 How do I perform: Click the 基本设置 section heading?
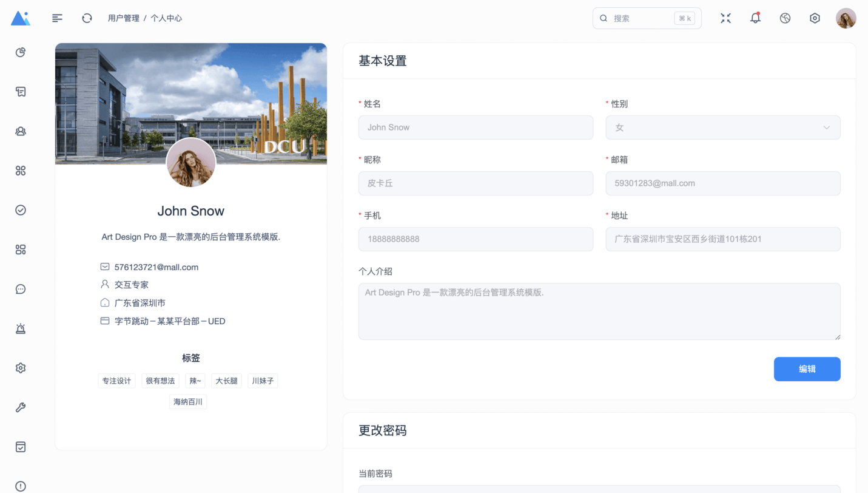383,61
